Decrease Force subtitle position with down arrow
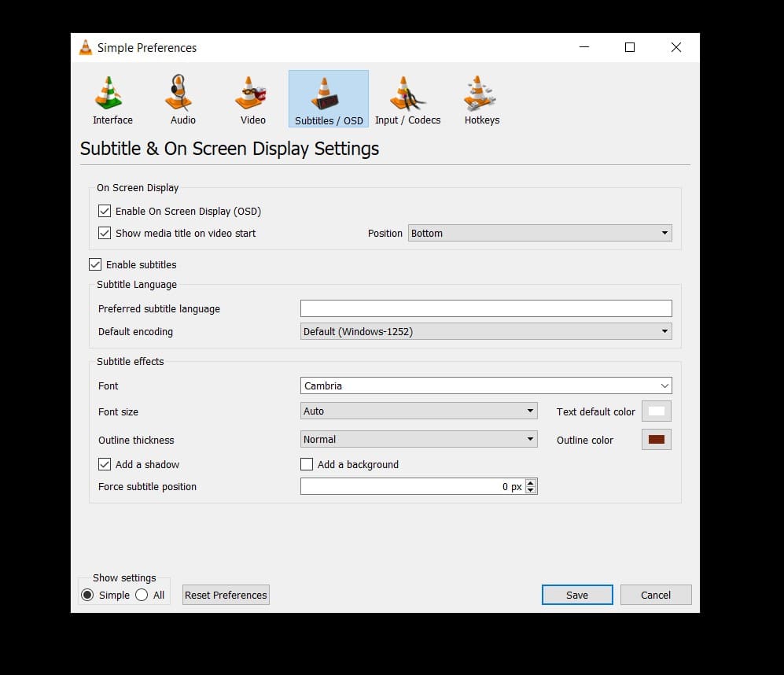Screen dimensions: 784x675 coord(531,490)
